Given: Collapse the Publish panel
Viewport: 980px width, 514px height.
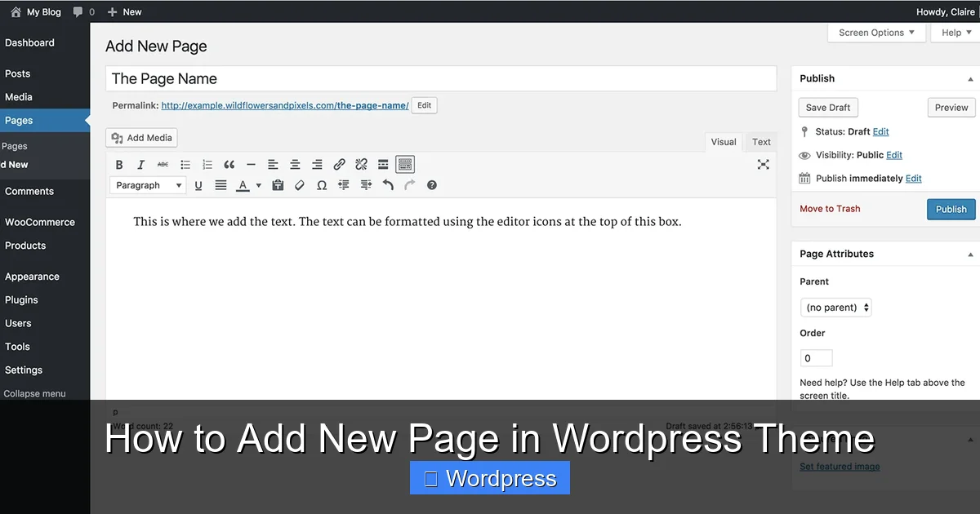Looking at the screenshot, I should (970, 78).
